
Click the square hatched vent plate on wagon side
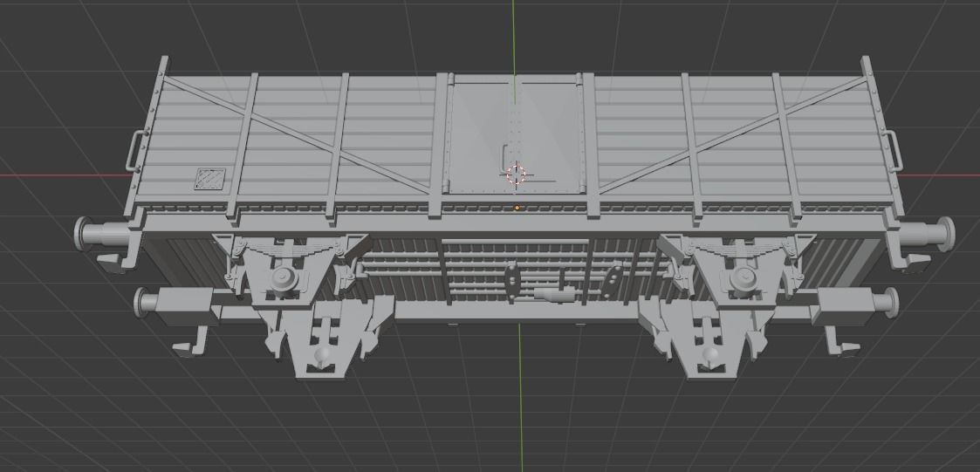(x=210, y=178)
